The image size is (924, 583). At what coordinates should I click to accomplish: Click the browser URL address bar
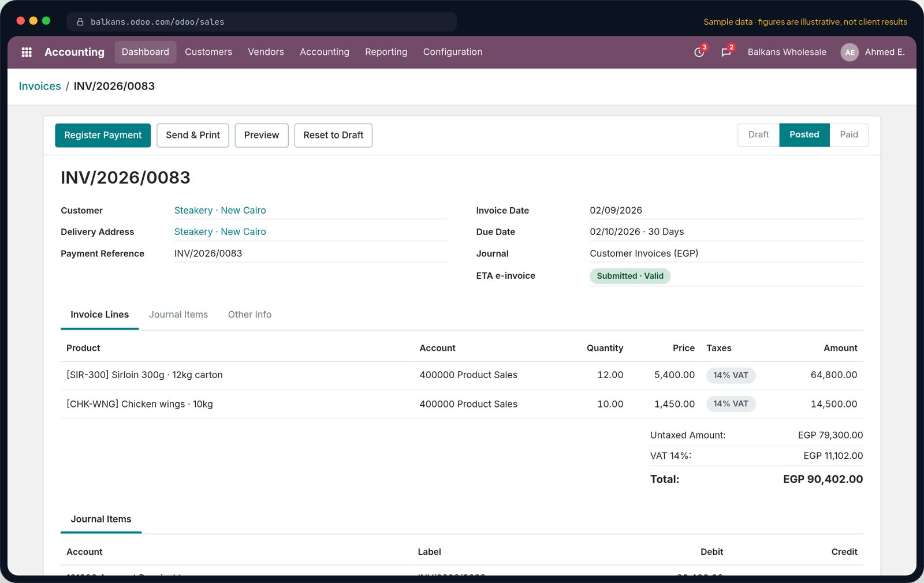[262, 22]
